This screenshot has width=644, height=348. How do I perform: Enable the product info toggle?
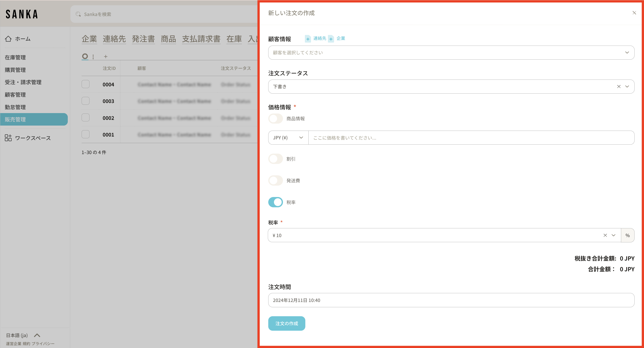pos(275,119)
